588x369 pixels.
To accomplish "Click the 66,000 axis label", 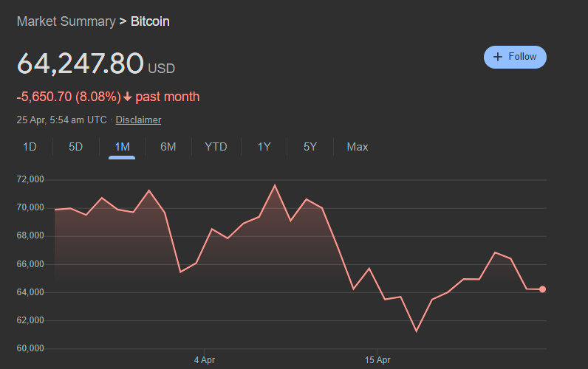I will (x=30, y=264).
